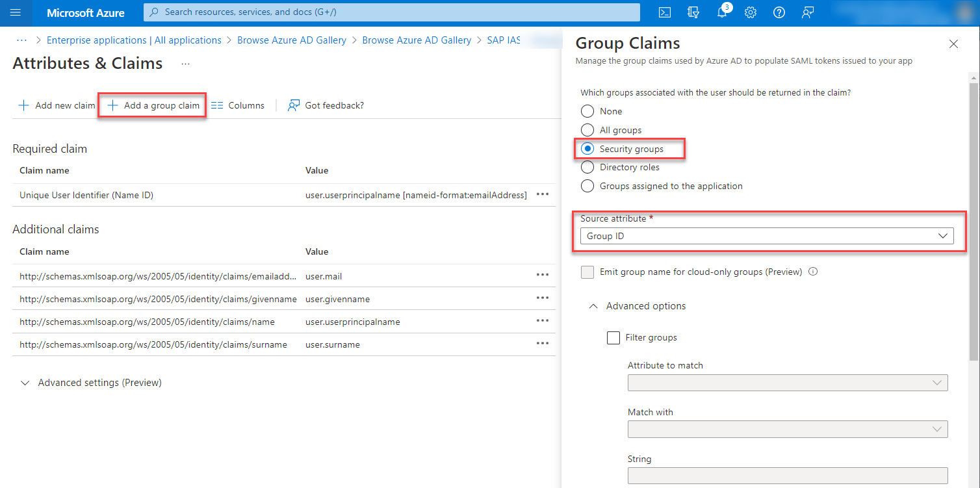Select the None radio button
980x488 pixels.
[x=587, y=111]
